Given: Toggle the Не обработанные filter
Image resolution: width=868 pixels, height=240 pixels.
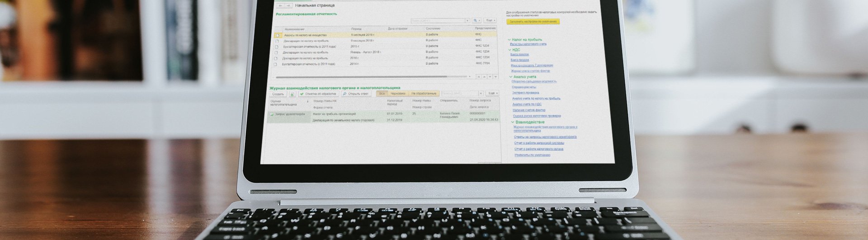Looking at the screenshot, I should 424,94.
